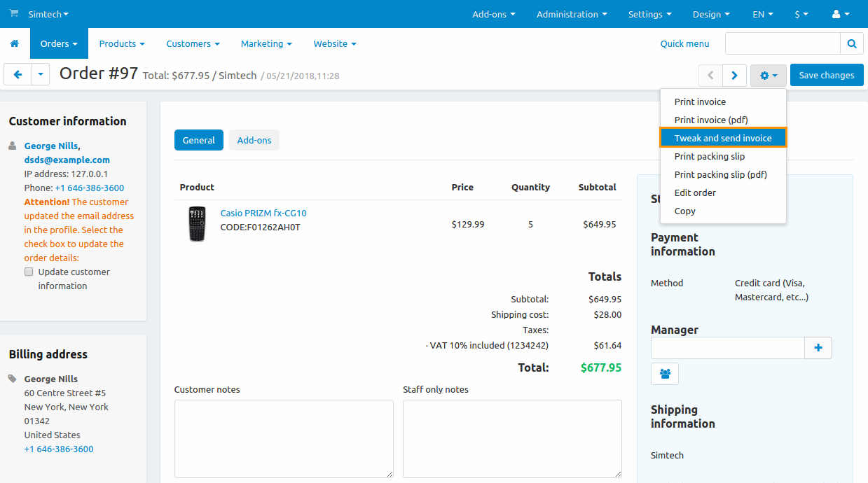Go to next order chevron
The width and height of the screenshot is (868, 483).
coord(734,75)
